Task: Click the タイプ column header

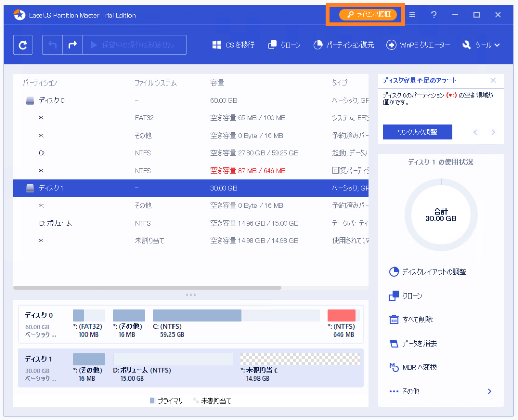Action: (339, 82)
